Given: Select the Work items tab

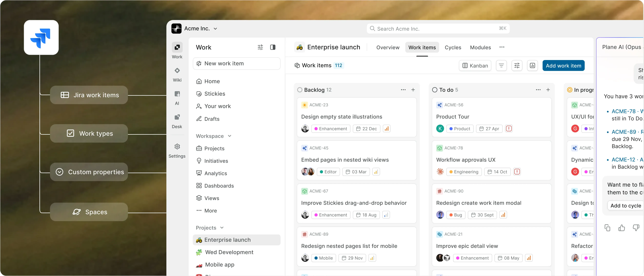Looking at the screenshot, I should pyautogui.click(x=422, y=48).
